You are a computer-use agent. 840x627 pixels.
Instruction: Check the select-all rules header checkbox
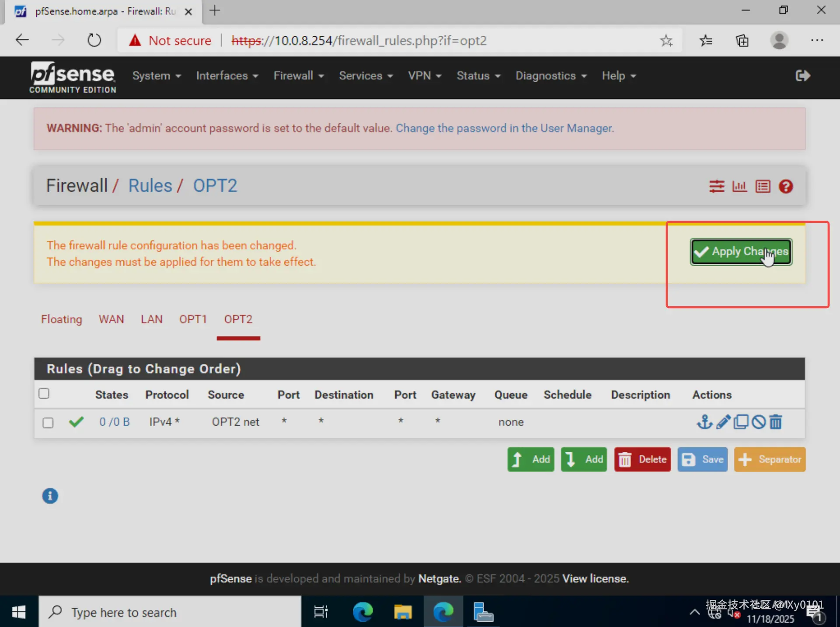[x=44, y=393]
